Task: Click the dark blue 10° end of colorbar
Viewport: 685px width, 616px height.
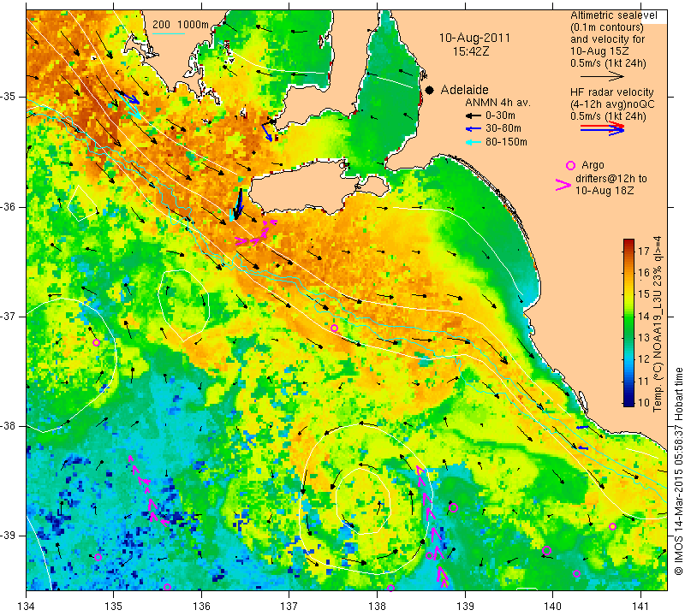Action: pyautogui.click(x=628, y=402)
